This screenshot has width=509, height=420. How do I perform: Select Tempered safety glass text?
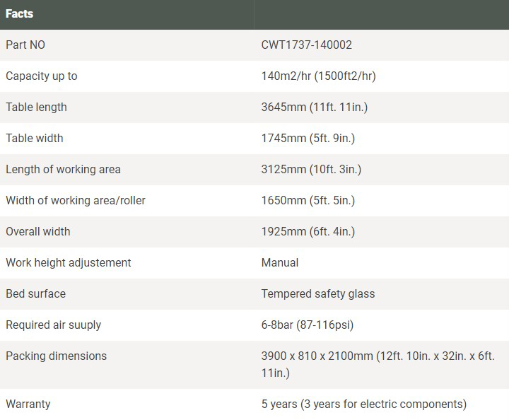(318, 293)
